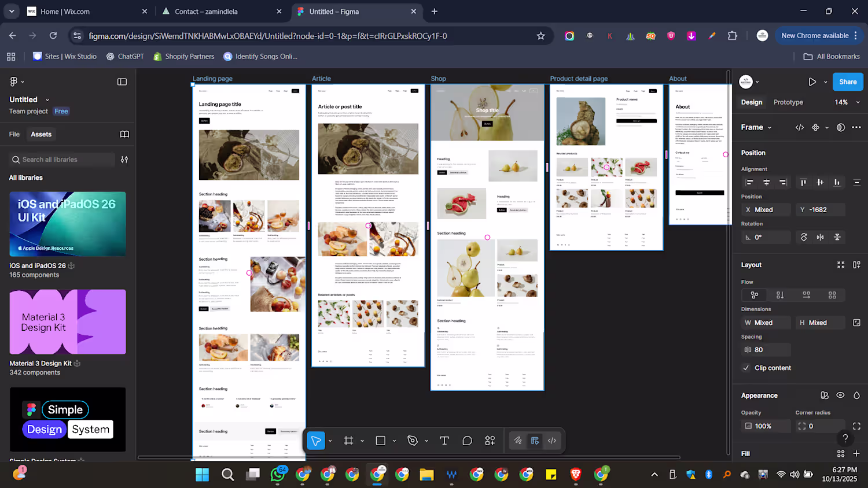The height and width of the screenshot is (488, 868).
Task: Select freeform flow layout option
Action: 755,295
